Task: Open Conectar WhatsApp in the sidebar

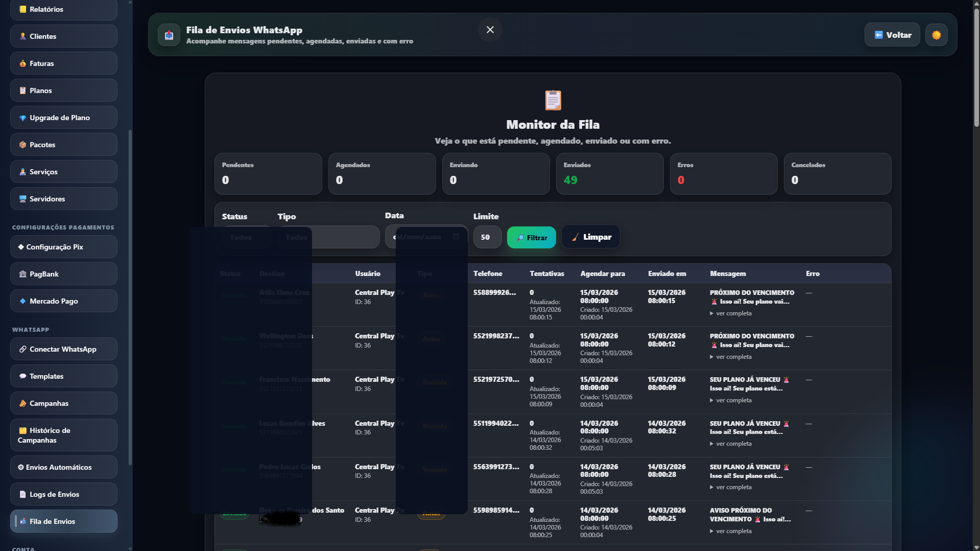Action: pos(63,349)
